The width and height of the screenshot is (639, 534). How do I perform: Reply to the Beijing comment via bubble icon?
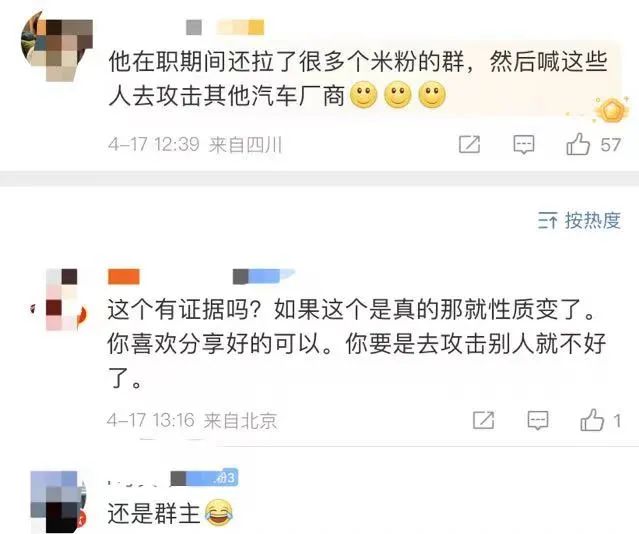(x=538, y=420)
